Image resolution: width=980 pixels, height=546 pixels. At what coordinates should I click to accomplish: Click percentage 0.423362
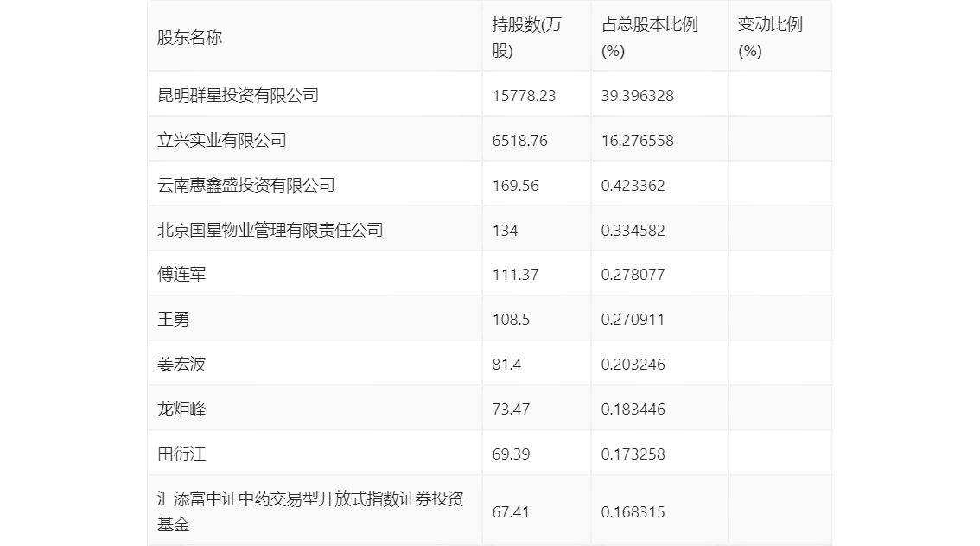(633, 186)
